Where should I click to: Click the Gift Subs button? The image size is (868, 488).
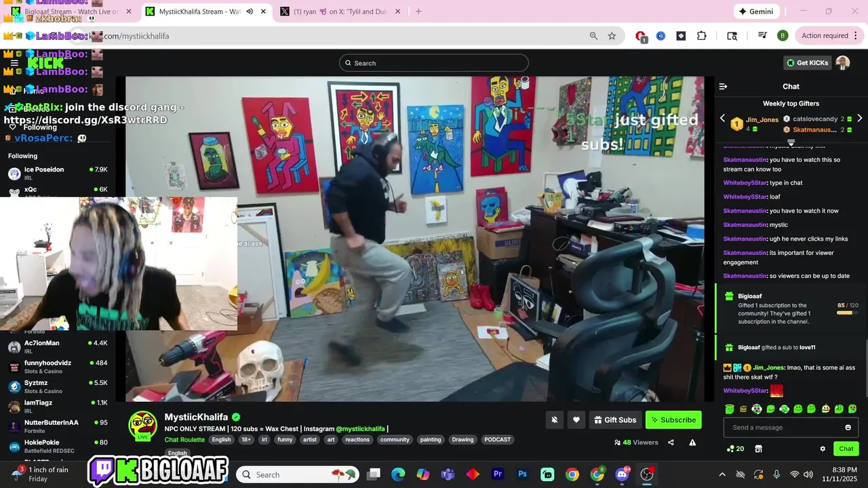(x=615, y=420)
